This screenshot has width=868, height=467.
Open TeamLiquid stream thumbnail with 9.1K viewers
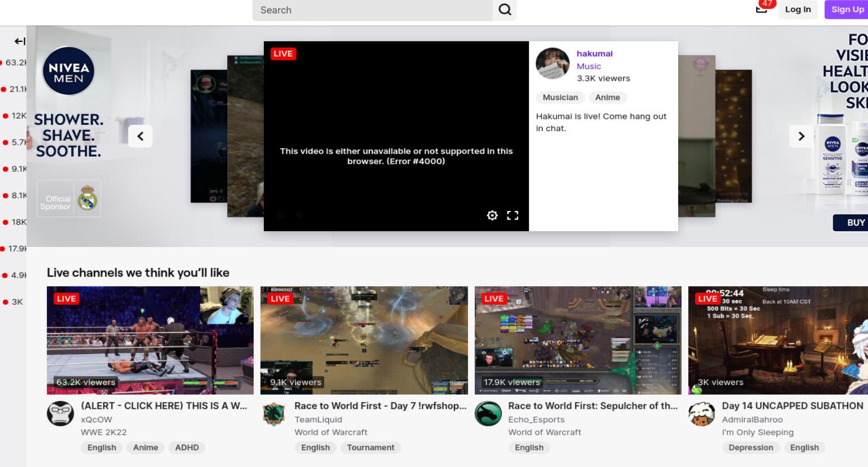point(364,340)
